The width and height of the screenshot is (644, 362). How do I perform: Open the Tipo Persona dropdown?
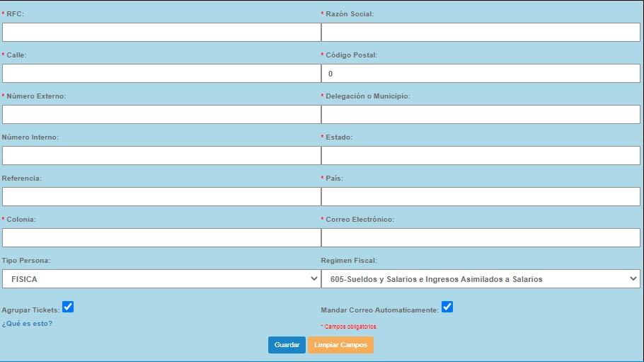161,279
